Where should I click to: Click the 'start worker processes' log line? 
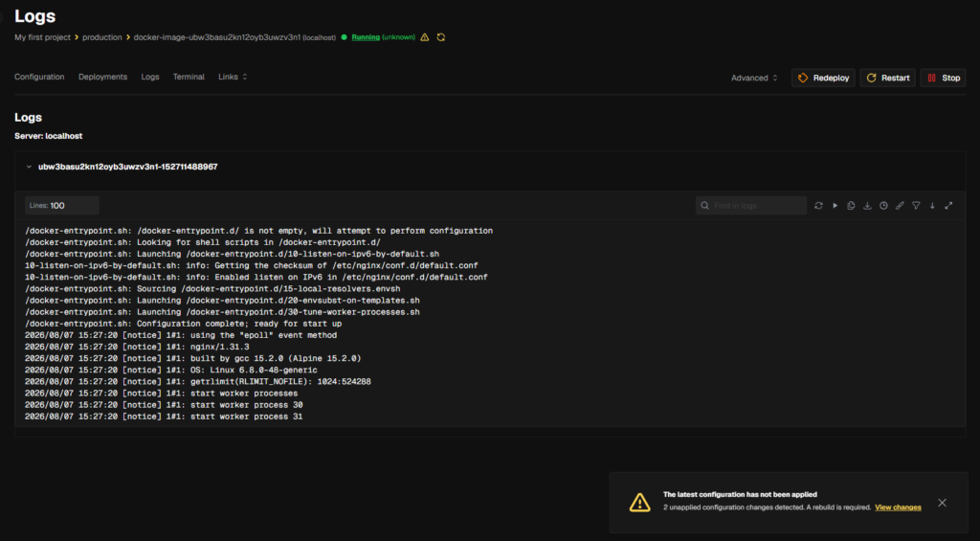coord(161,394)
